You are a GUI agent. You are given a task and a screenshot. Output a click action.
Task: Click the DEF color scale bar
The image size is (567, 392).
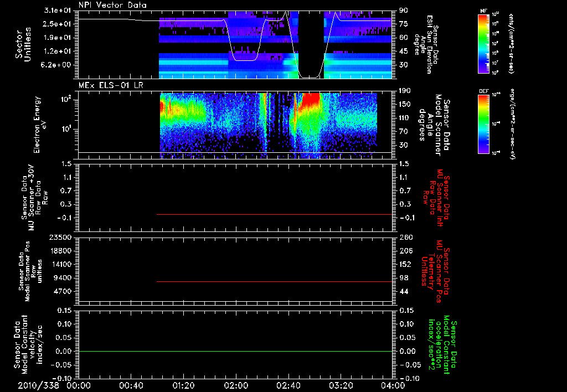coord(483,124)
